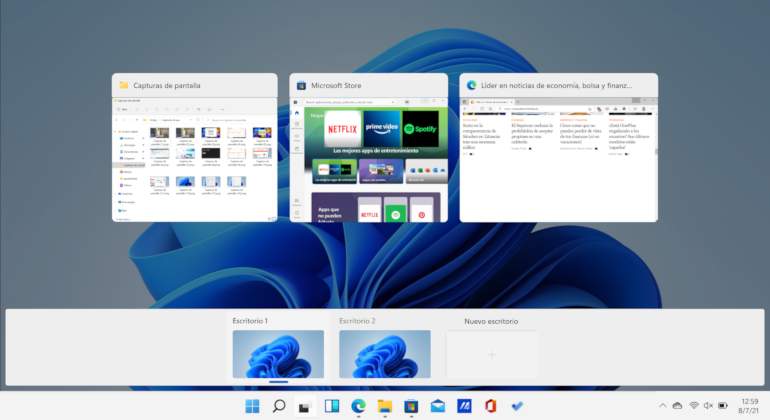Viewport: 770px width, 420px height.
Task: Click the folder icon in Capturas de pantalla title
Action: click(x=124, y=85)
